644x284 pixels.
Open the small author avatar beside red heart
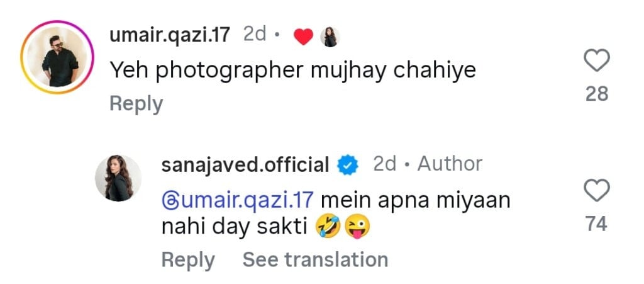coord(330,38)
